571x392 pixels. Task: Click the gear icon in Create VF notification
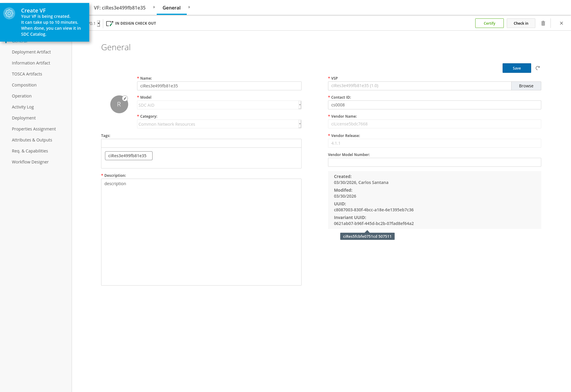9,13
